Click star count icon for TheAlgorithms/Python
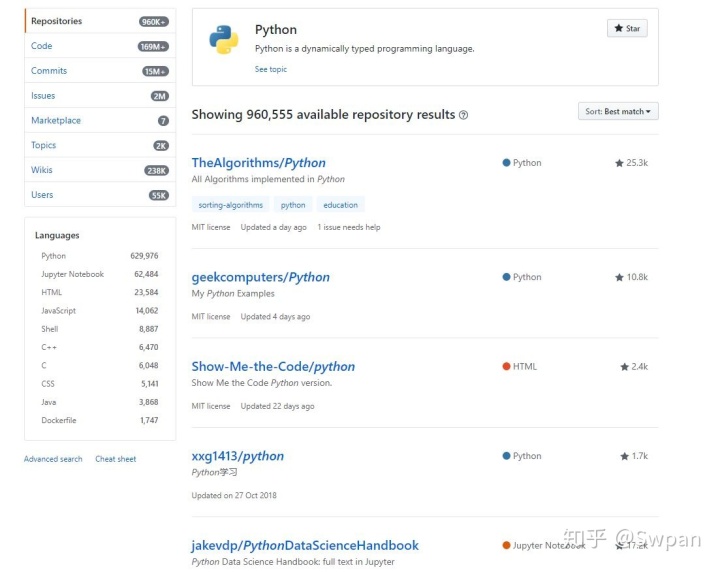This screenshot has width=720, height=572. [619, 163]
